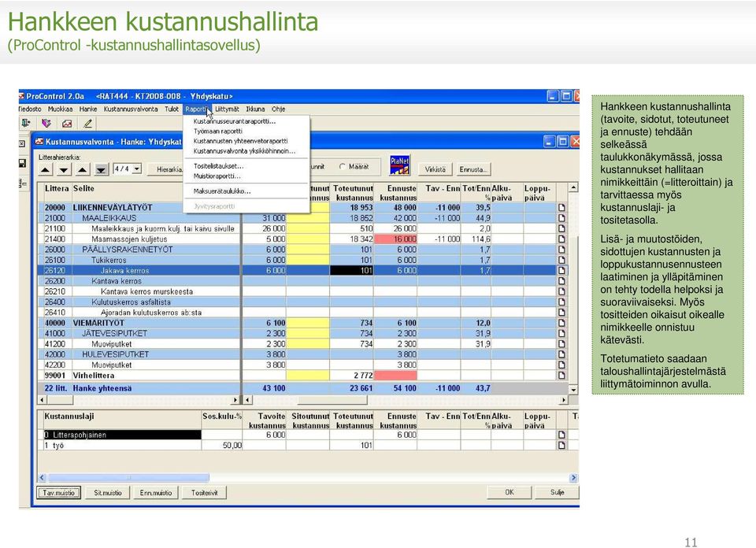This screenshot has width=756, height=548.
Task: Open the Muokkaa menu
Action: [x=61, y=109]
